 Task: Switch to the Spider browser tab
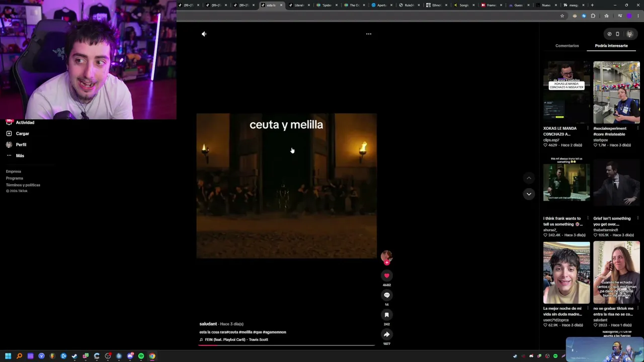tap(327, 5)
